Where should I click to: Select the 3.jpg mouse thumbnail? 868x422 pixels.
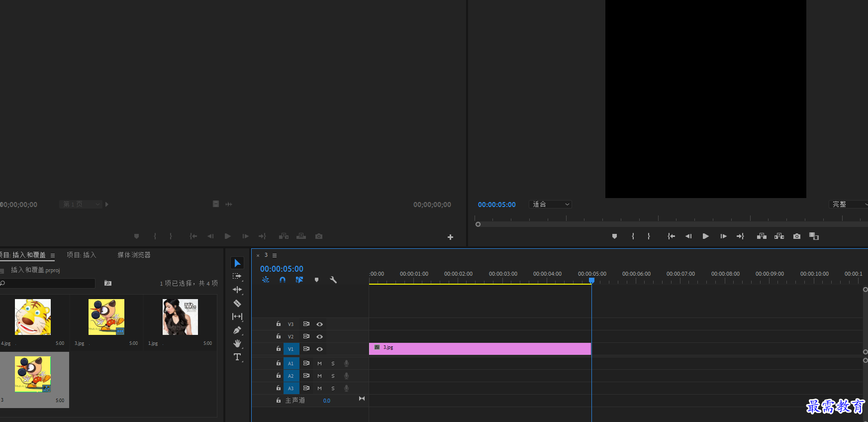(x=106, y=317)
